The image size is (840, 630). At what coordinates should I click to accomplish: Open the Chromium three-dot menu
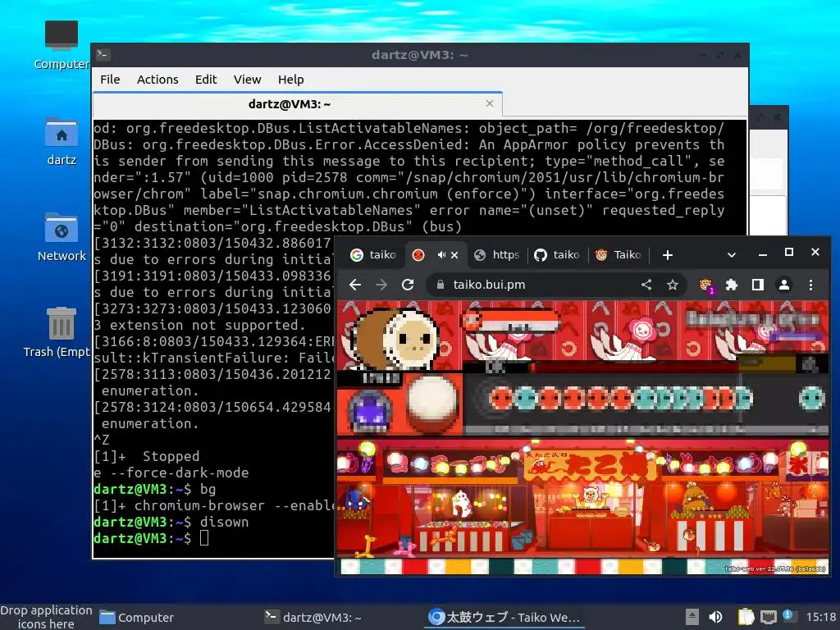tap(810, 285)
